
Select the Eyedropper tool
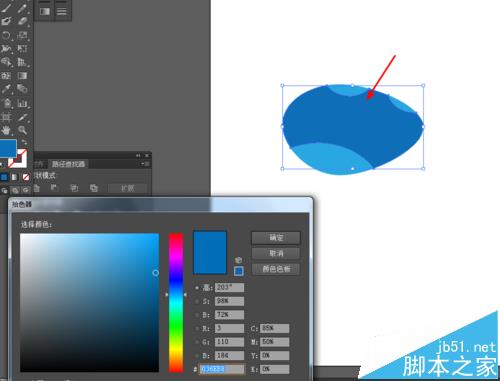click(7, 89)
